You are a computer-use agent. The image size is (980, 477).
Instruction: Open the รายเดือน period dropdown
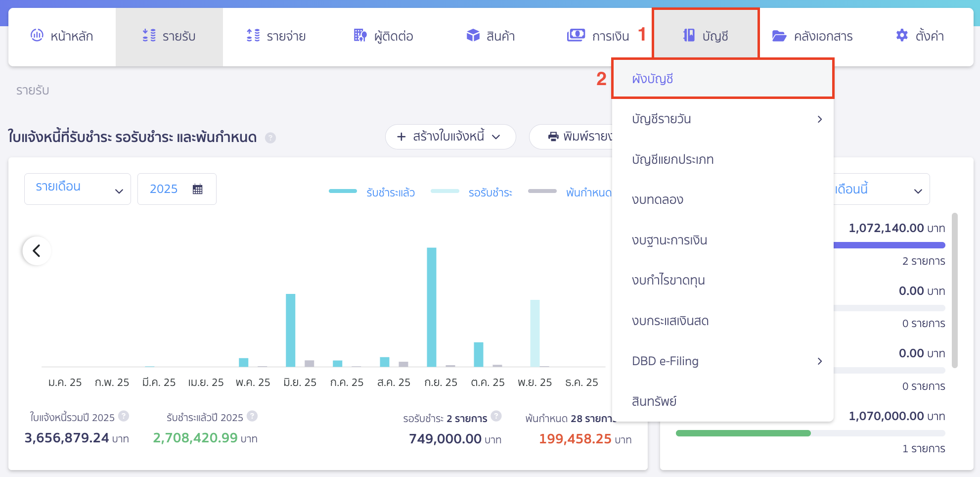pyautogui.click(x=77, y=189)
